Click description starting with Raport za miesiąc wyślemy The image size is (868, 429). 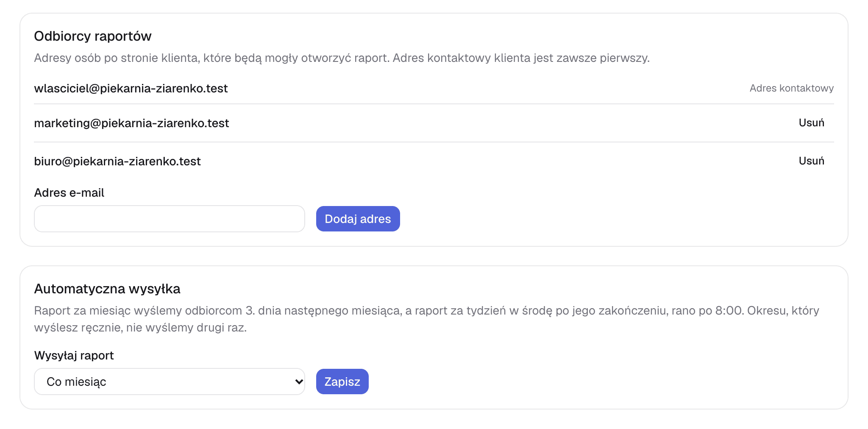pos(426,319)
